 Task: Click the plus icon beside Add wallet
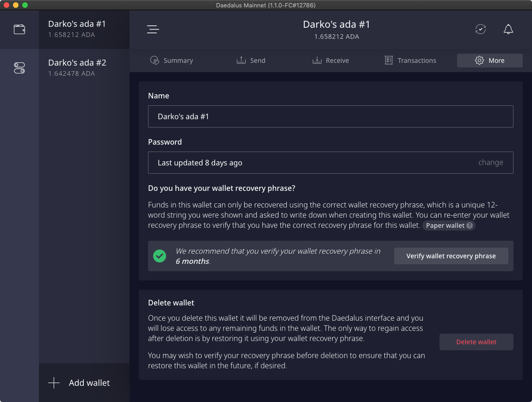(x=54, y=383)
